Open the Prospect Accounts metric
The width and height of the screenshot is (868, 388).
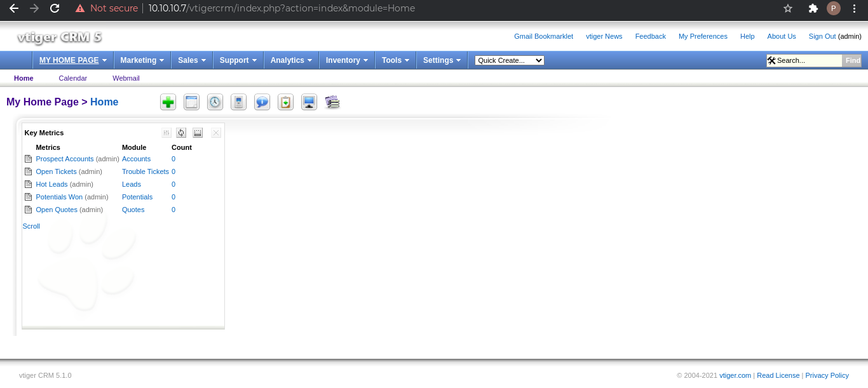(x=65, y=159)
